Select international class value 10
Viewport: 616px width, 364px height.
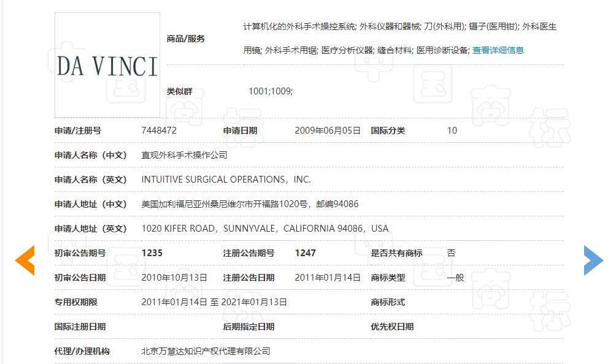pos(452,131)
